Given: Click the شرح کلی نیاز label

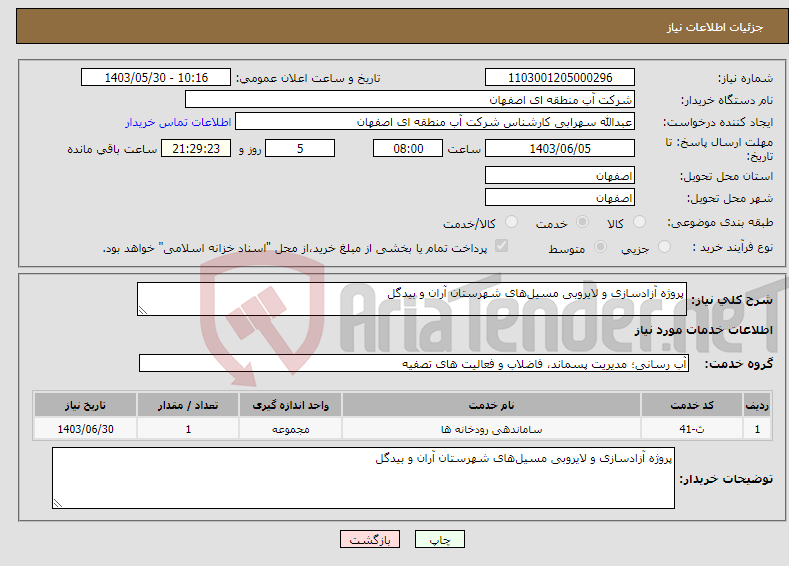Looking at the screenshot, I should point(732,300).
